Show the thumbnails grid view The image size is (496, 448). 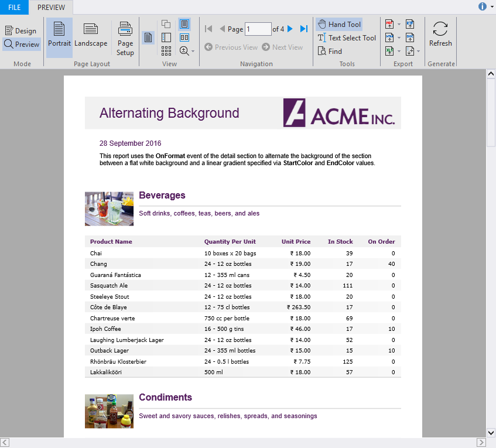point(166,51)
